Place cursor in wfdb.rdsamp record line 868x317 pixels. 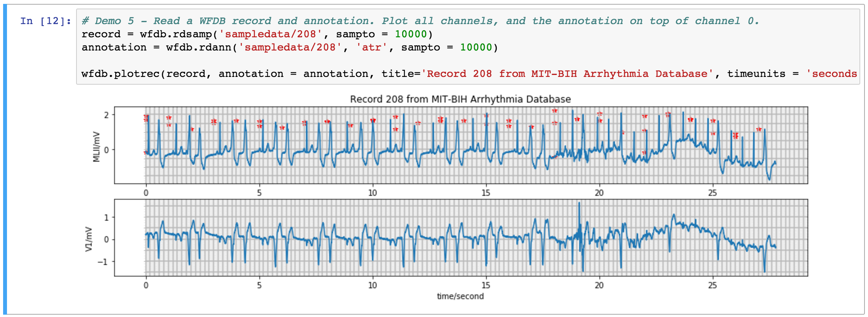tap(257, 34)
